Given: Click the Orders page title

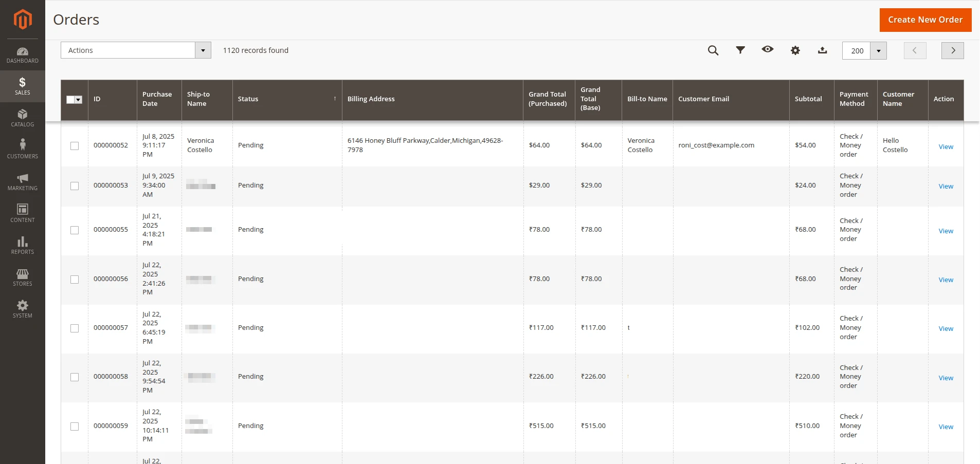Looking at the screenshot, I should point(76,20).
